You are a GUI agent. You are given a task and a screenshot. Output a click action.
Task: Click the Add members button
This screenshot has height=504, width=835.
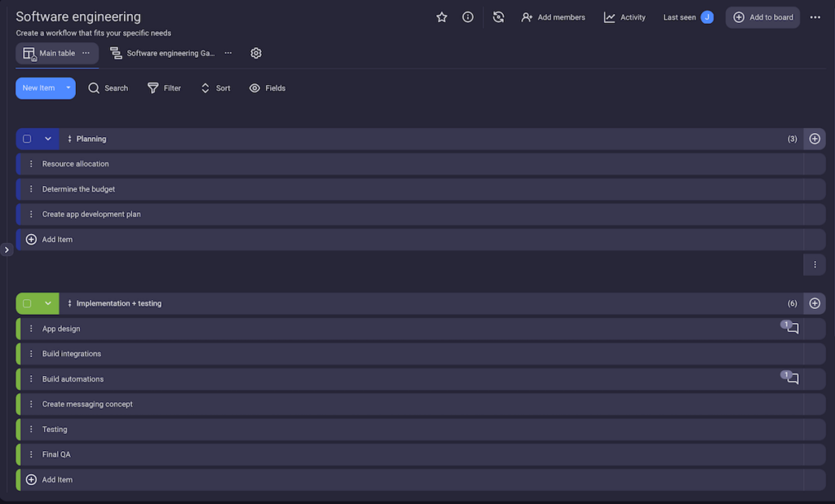tap(553, 17)
